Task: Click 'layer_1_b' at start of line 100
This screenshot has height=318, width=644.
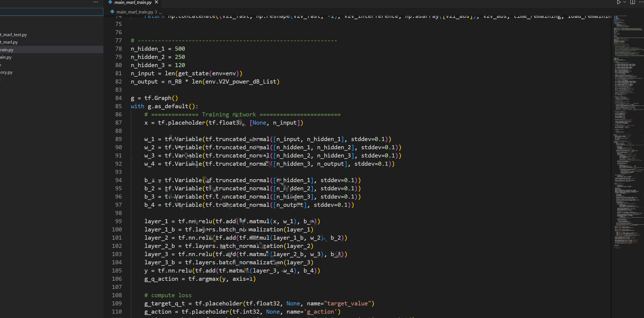Action: tap(160, 230)
